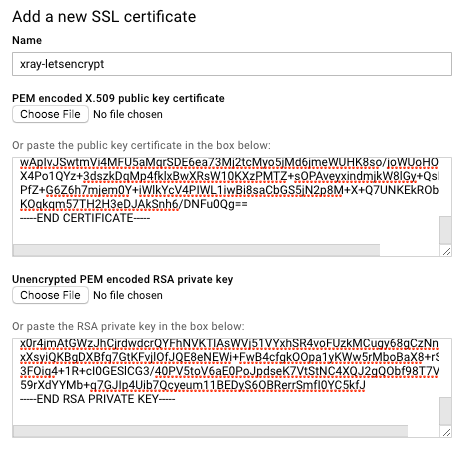Place cursor on the END CERTIFICATE line
The width and height of the screenshot is (465, 451).
click(85, 218)
